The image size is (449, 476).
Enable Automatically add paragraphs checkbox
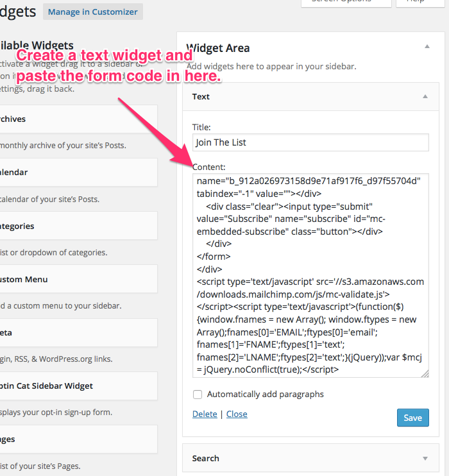point(198,395)
